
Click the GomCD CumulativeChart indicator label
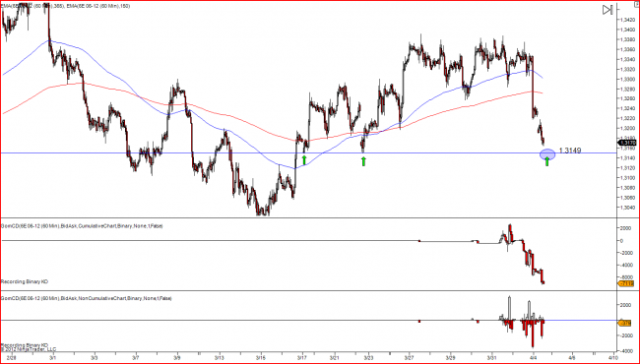point(82,226)
